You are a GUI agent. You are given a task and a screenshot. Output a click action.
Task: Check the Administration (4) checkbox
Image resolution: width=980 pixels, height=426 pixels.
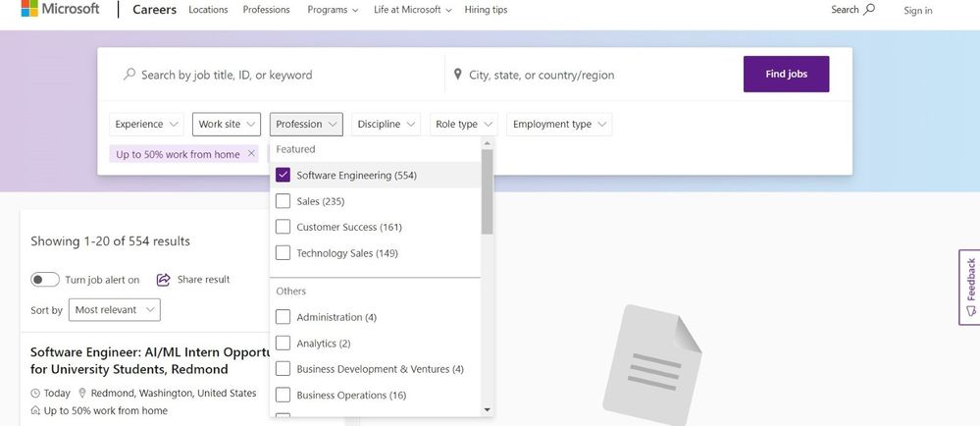284,317
